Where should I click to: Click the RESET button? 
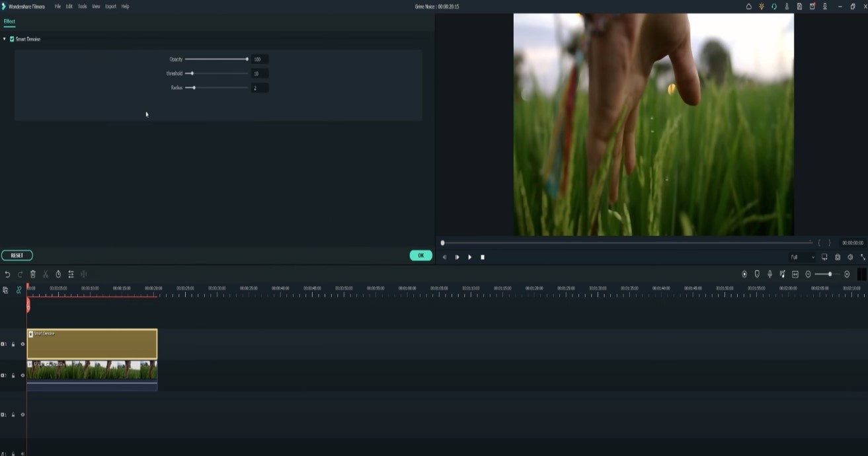tap(17, 255)
